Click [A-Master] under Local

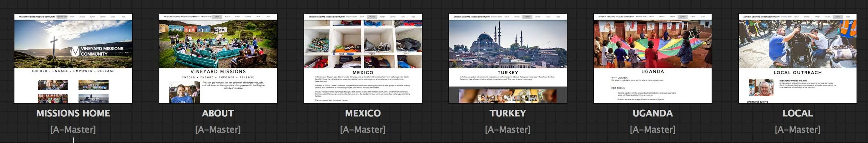pyautogui.click(x=798, y=129)
